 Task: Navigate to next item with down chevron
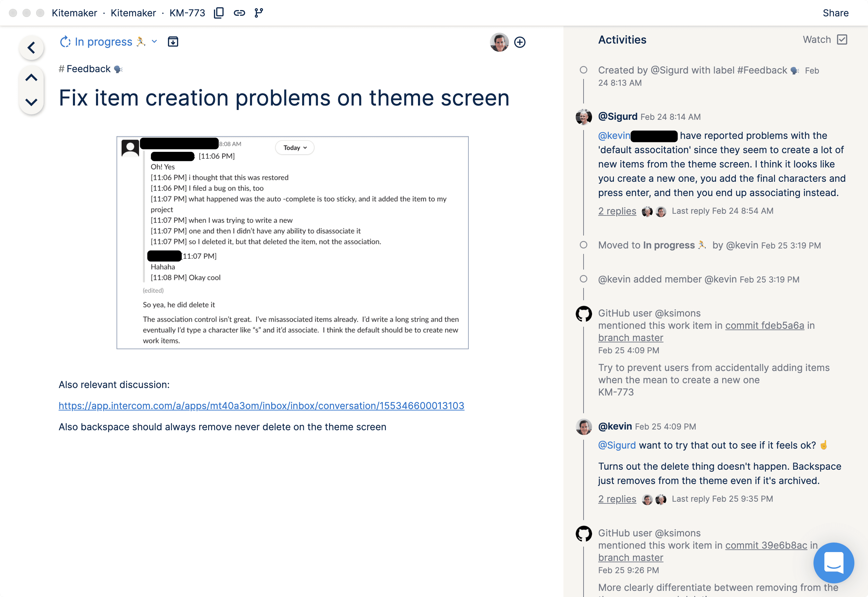(x=31, y=102)
